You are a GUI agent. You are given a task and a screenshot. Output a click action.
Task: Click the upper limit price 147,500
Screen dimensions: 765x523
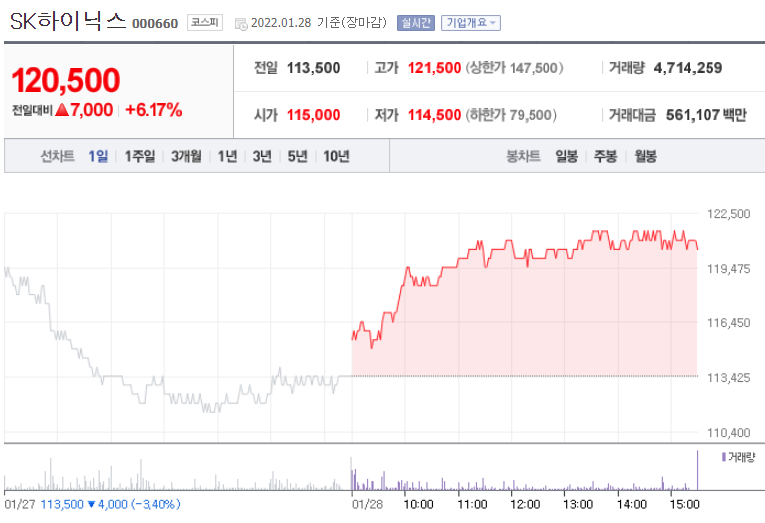coord(533,68)
